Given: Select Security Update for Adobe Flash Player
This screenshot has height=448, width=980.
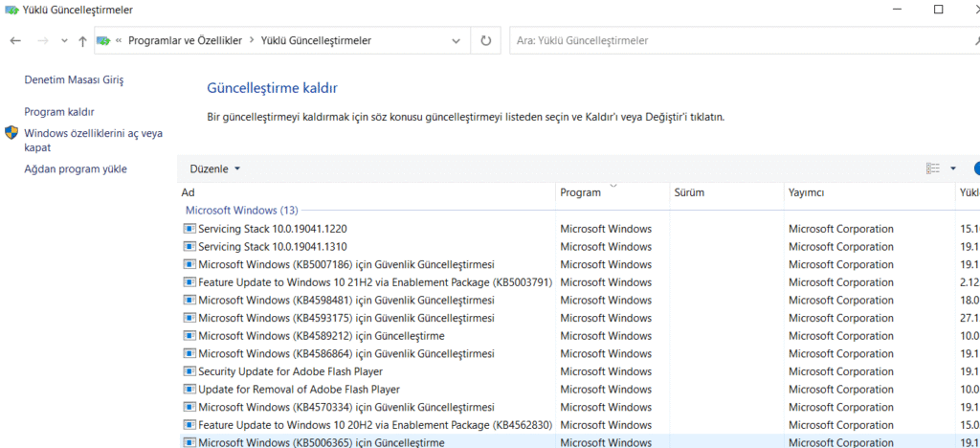Looking at the screenshot, I should pos(290,371).
